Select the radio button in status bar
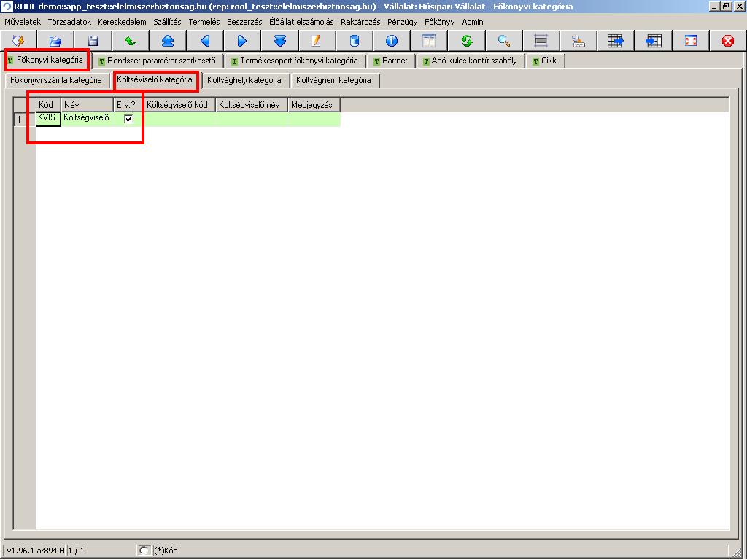 144,551
